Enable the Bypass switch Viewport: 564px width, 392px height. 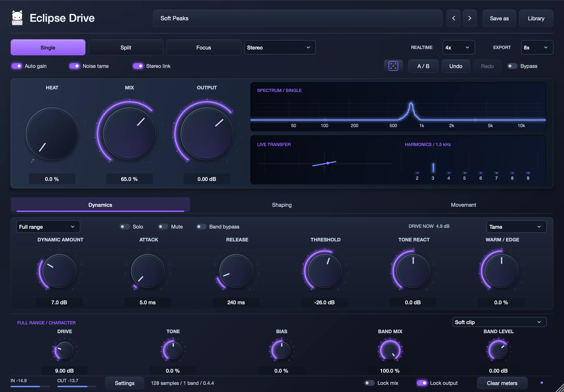tap(512, 66)
